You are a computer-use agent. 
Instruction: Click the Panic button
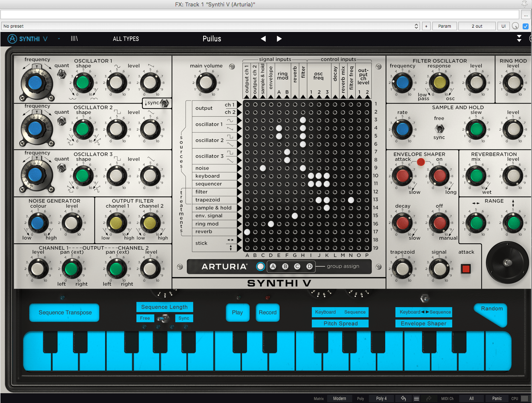[x=497, y=398]
